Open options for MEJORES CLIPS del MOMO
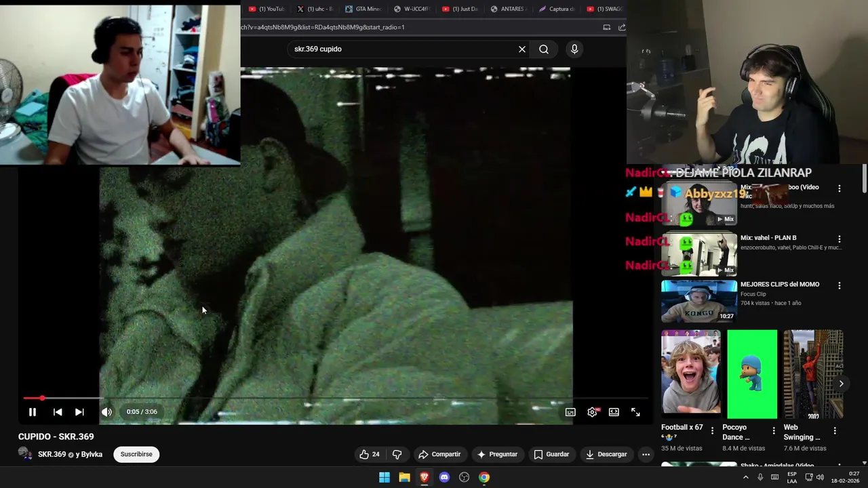This screenshot has height=488, width=868. tap(839, 286)
